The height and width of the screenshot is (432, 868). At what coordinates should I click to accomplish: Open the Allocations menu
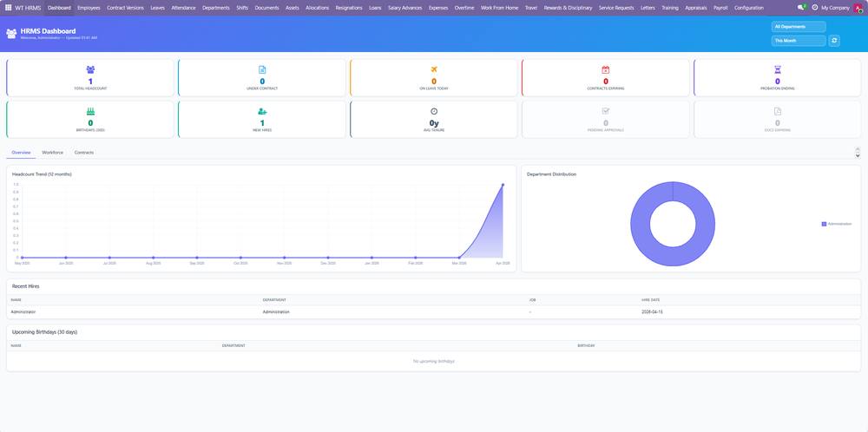[x=317, y=8]
